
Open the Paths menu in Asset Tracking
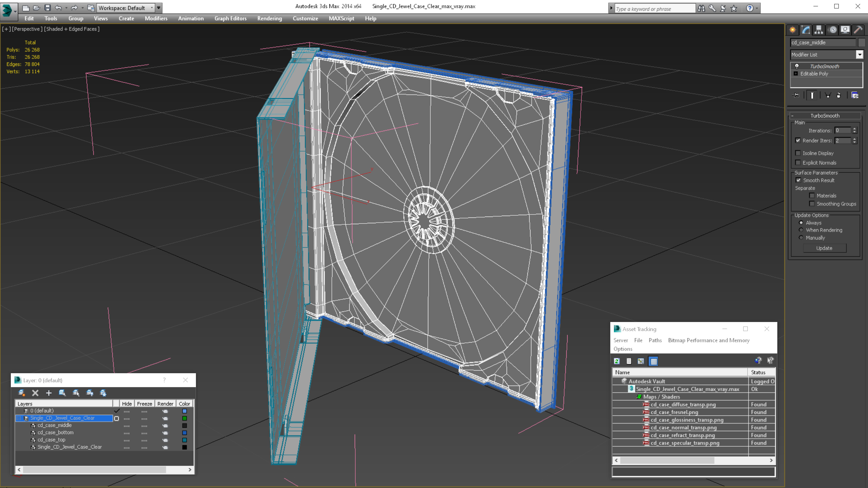(x=655, y=340)
